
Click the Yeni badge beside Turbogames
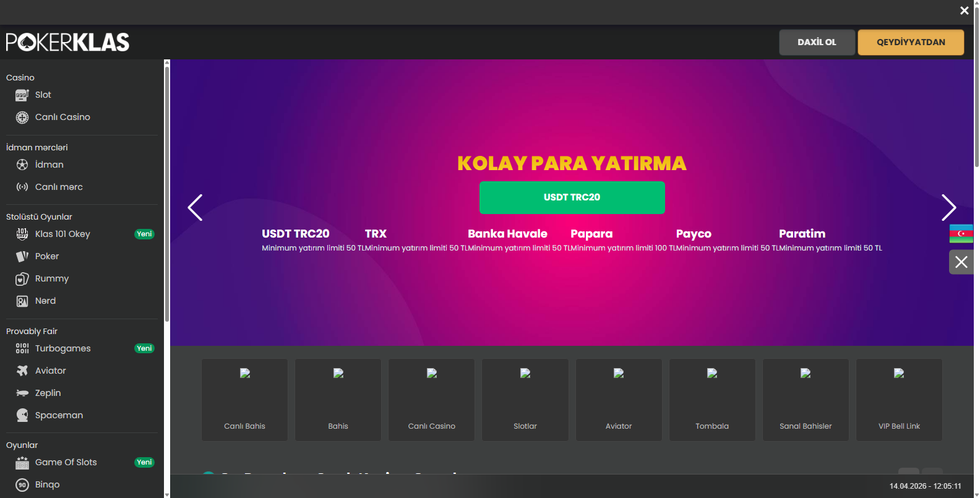pos(144,348)
